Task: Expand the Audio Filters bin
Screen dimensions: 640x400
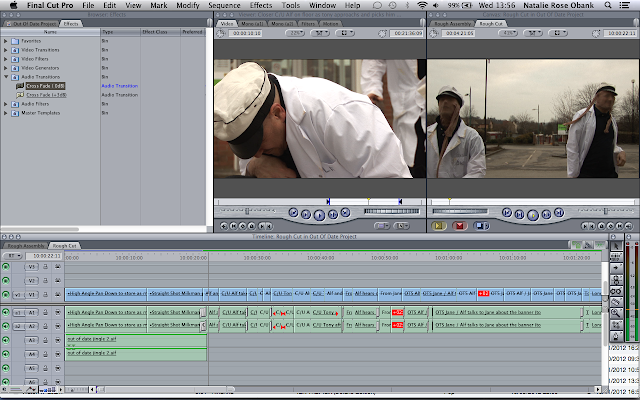Action: click(x=6, y=104)
